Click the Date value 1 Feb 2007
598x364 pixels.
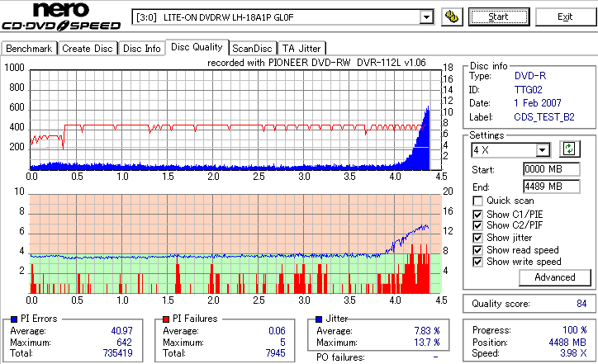click(x=538, y=103)
